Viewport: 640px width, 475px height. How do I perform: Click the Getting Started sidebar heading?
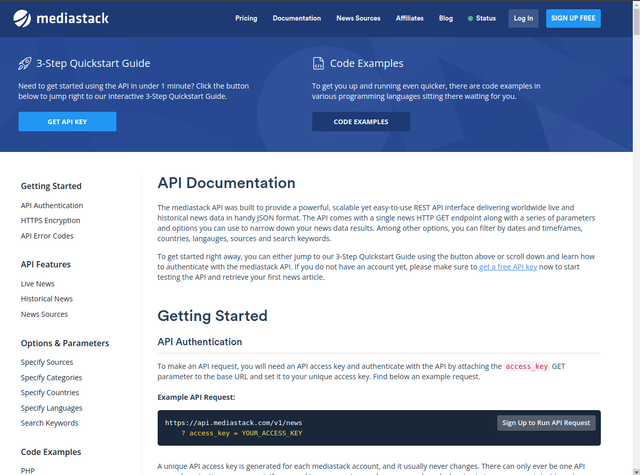point(51,186)
